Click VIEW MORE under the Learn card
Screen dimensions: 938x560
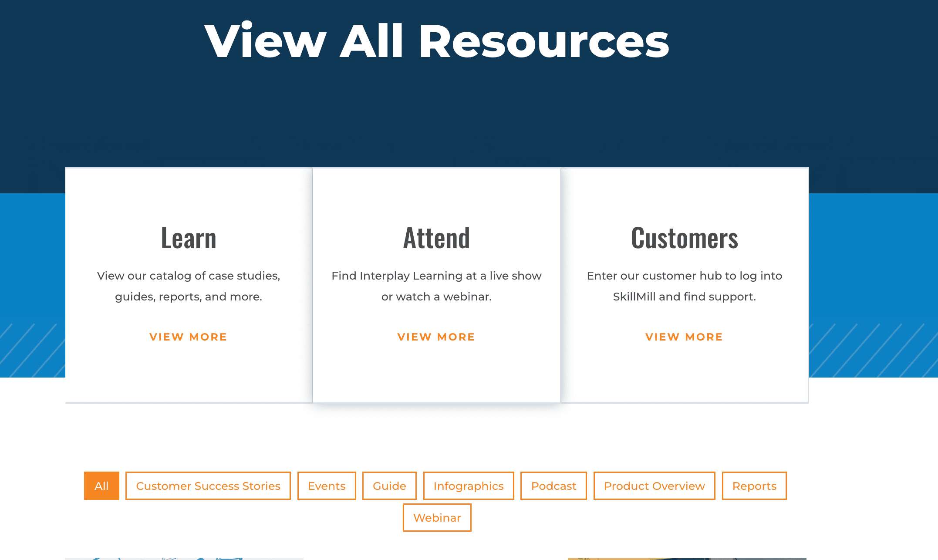(188, 337)
